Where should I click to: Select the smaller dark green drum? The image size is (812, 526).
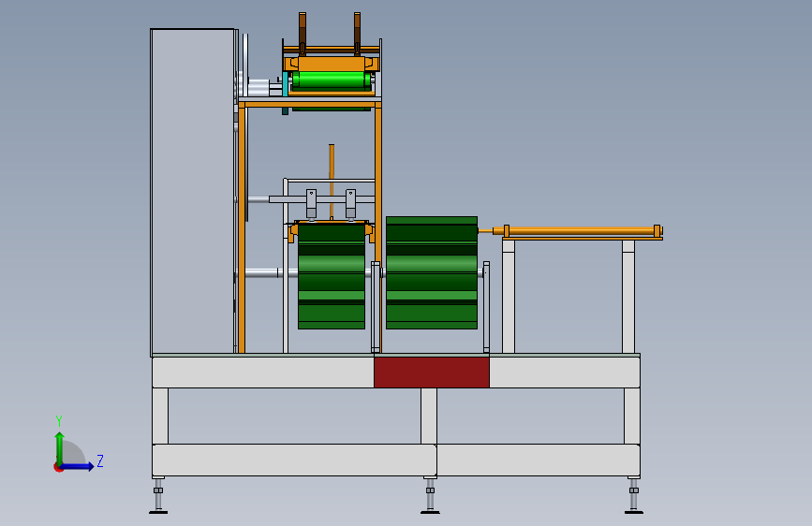332,276
